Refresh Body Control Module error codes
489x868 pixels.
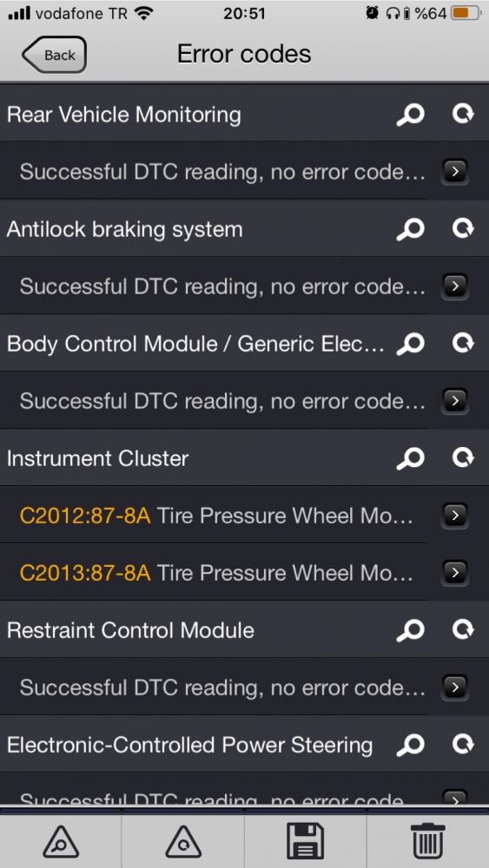462,343
